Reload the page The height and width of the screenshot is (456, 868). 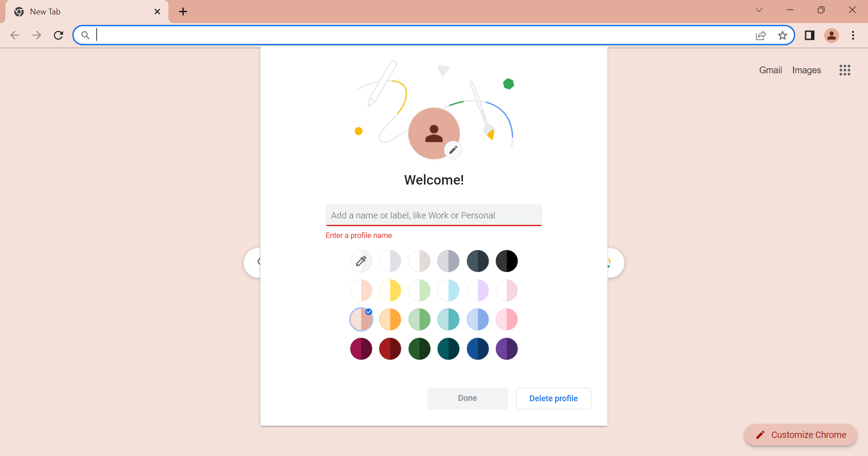pos(58,35)
